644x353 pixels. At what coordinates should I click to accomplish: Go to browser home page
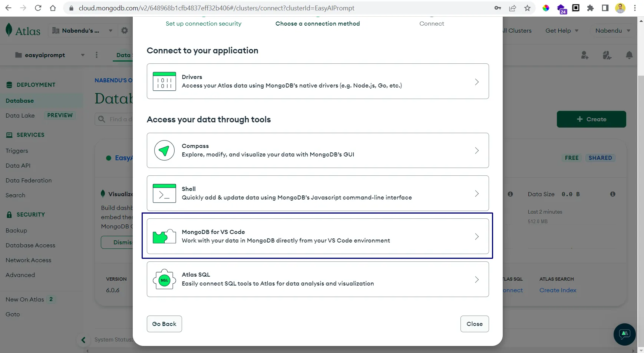click(53, 8)
